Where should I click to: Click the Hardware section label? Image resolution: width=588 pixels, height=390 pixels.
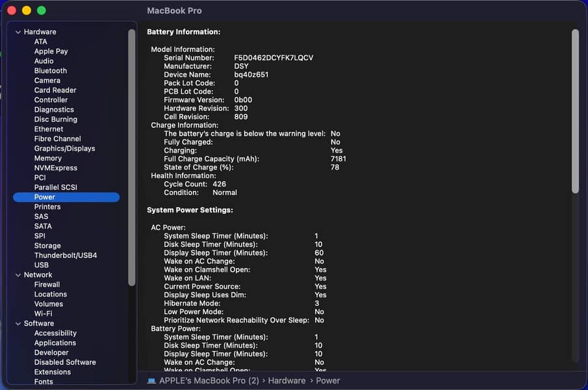(40, 32)
